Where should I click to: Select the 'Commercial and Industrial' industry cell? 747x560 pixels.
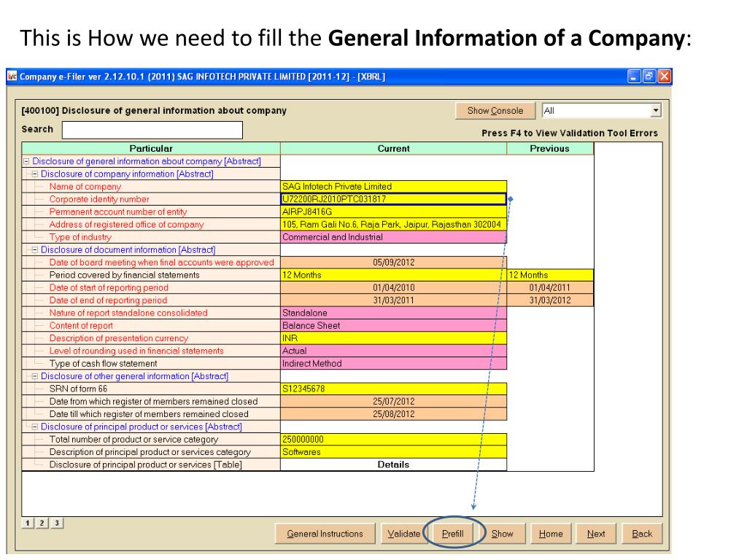tap(393, 237)
